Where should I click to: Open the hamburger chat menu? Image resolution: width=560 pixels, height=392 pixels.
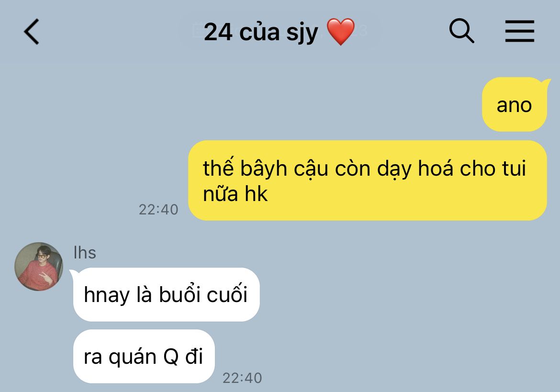pos(520,31)
